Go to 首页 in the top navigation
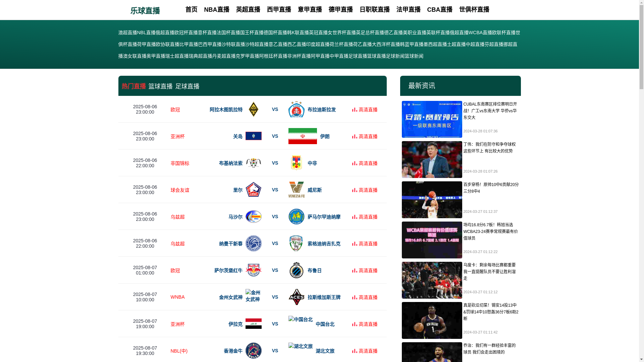644x362 pixels. coord(191,9)
